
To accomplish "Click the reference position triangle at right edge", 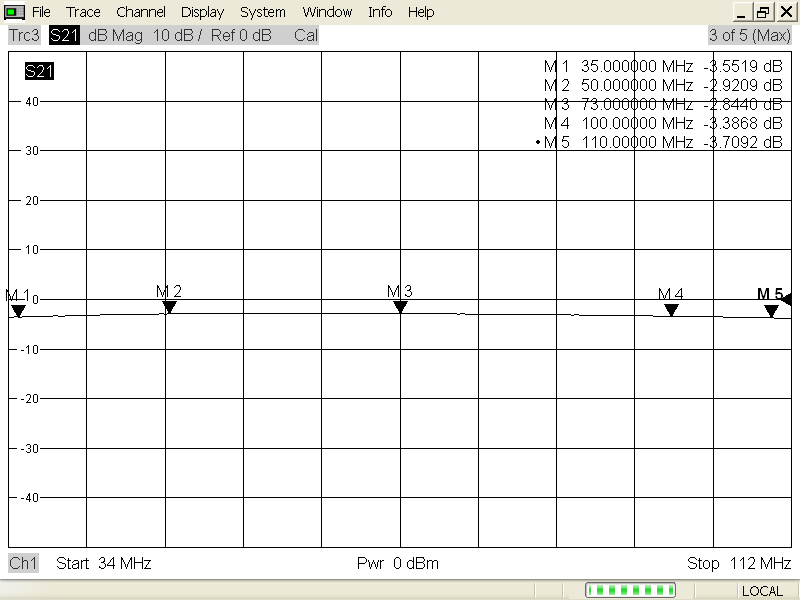I will click(x=787, y=299).
